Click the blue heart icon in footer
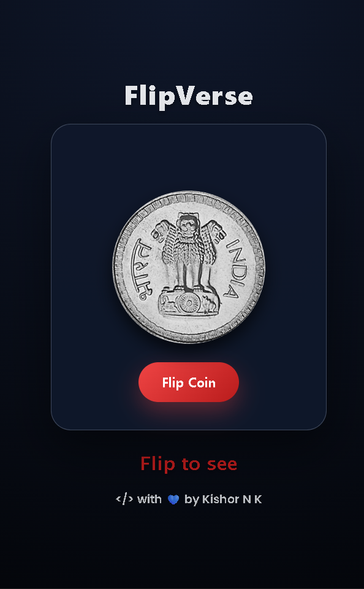Screen dimensions: 364x589 173,500
